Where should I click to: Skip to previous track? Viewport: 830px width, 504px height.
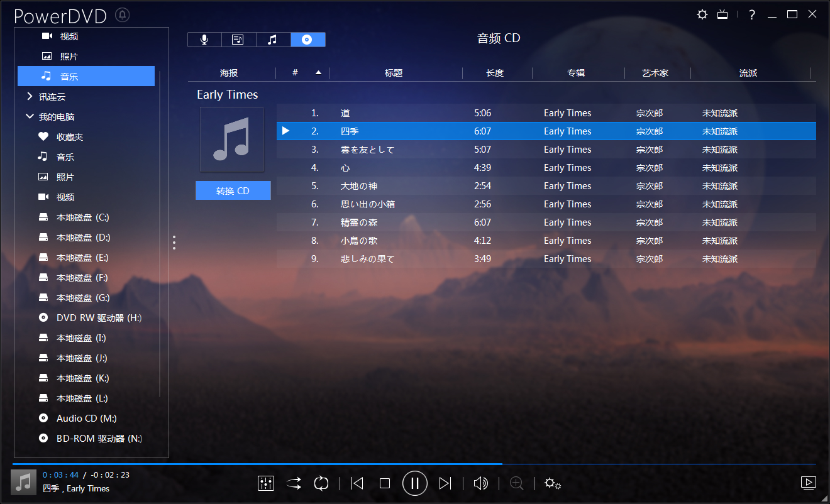coord(357,483)
